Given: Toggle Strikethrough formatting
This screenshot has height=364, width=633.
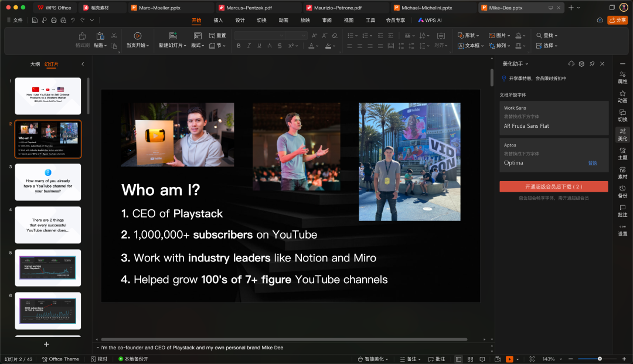Looking at the screenshot, I should [269, 46].
